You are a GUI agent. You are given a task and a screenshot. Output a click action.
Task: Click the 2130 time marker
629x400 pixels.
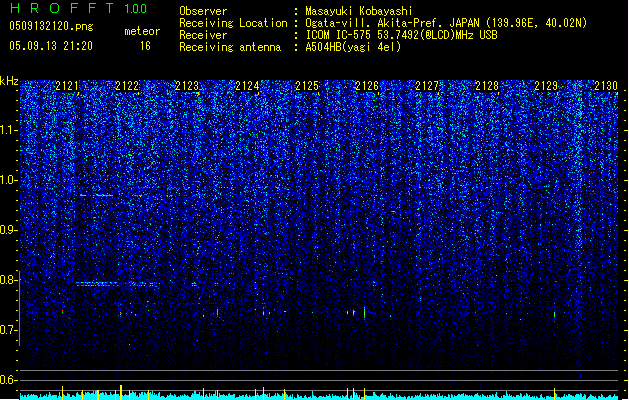tap(606, 86)
